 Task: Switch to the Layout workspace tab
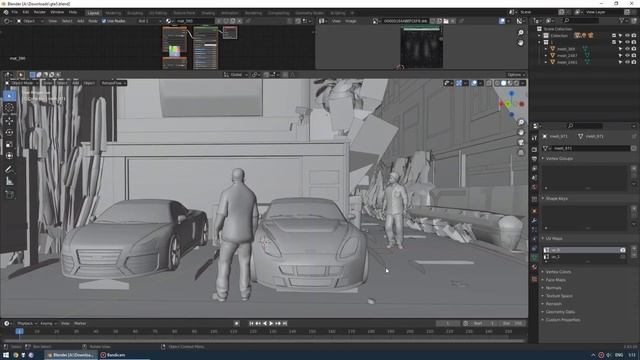pos(93,13)
